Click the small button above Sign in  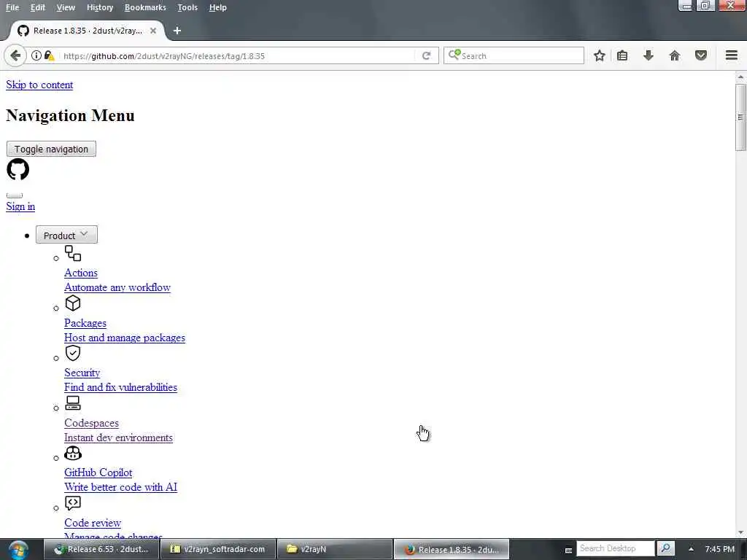(x=15, y=195)
